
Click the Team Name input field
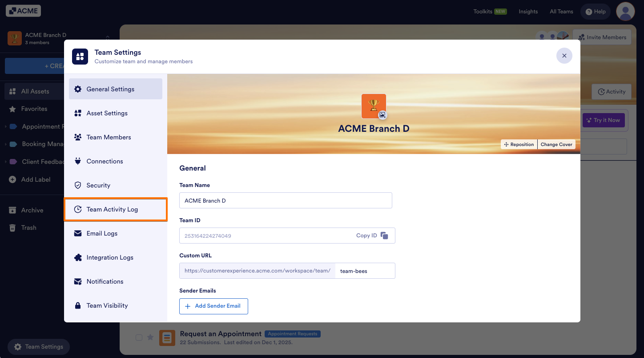286,200
